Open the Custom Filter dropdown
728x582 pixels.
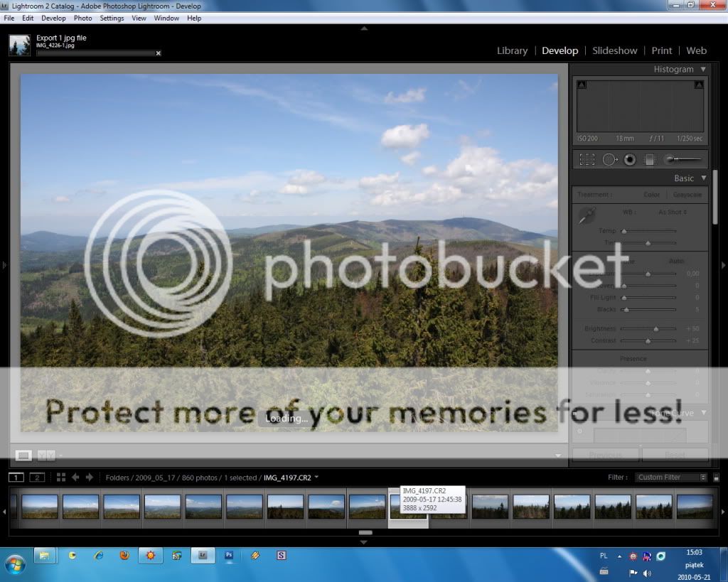671,477
